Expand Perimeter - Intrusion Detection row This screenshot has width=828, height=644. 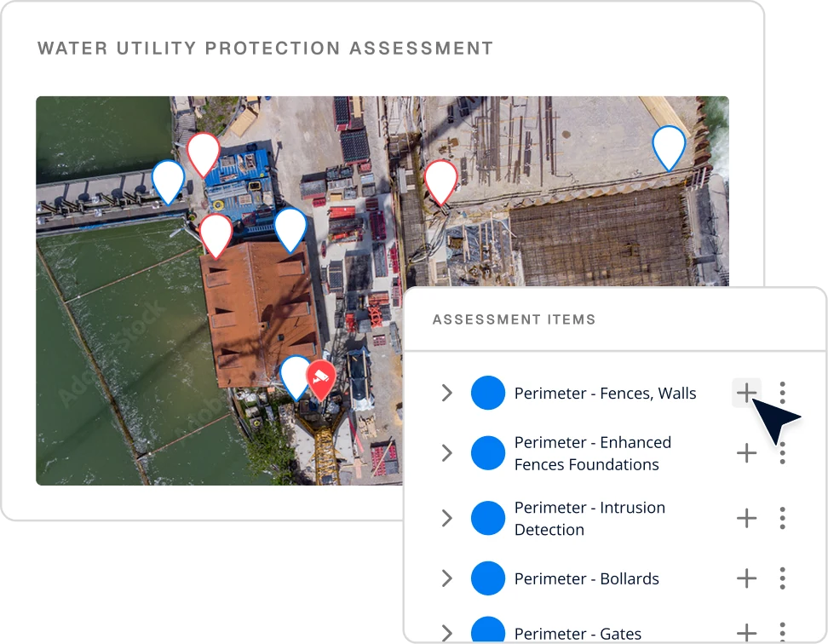click(x=447, y=519)
